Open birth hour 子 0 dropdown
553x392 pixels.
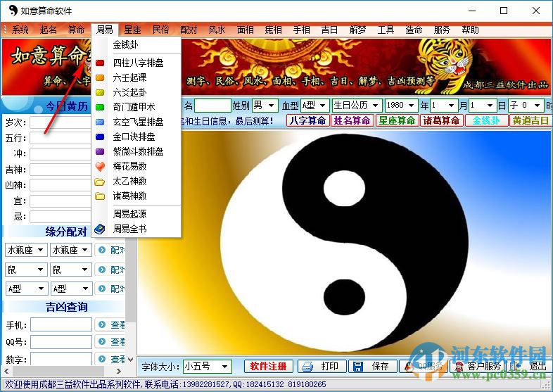tap(537, 105)
